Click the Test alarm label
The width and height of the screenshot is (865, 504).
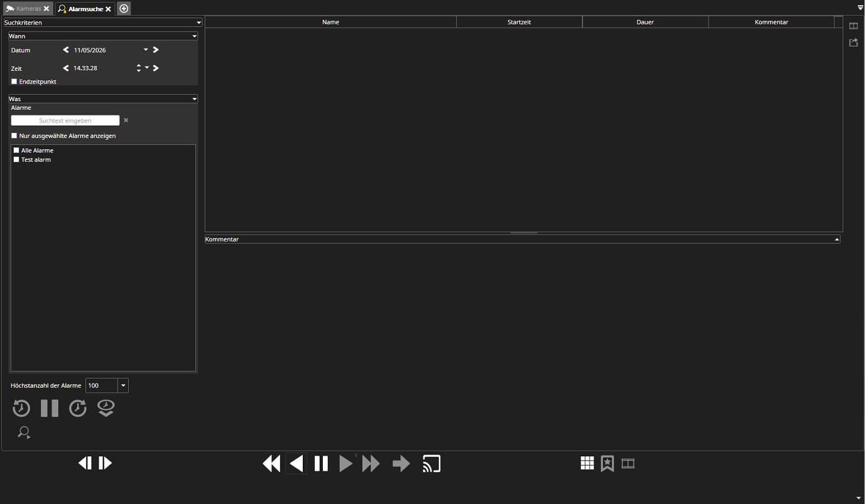tap(36, 159)
